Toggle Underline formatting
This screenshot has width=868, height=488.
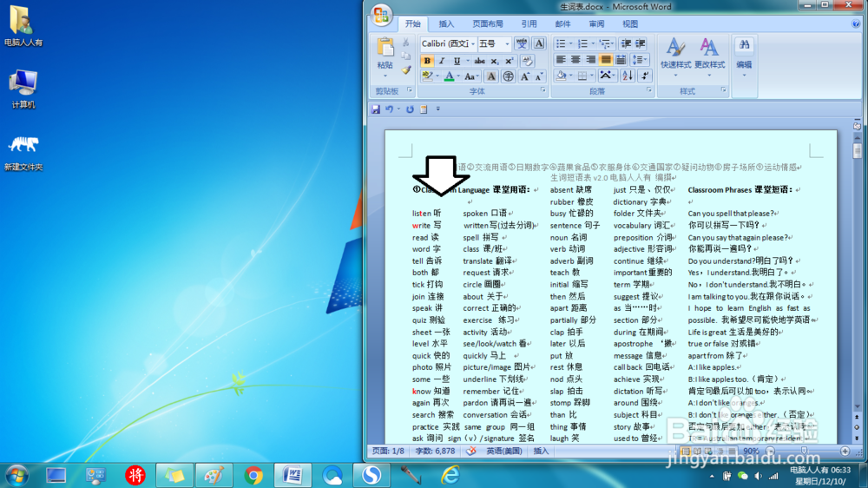click(457, 61)
